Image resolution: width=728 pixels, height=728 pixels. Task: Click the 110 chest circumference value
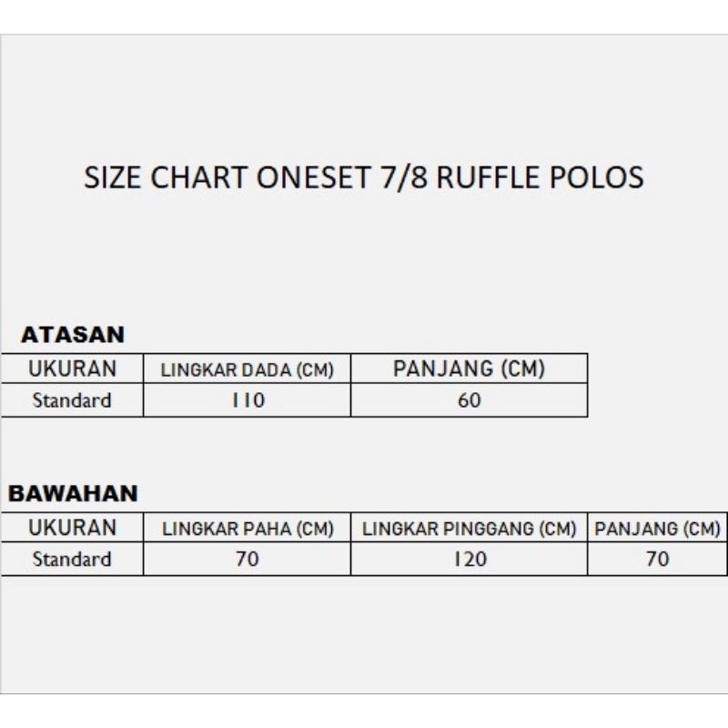pos(247,400)
